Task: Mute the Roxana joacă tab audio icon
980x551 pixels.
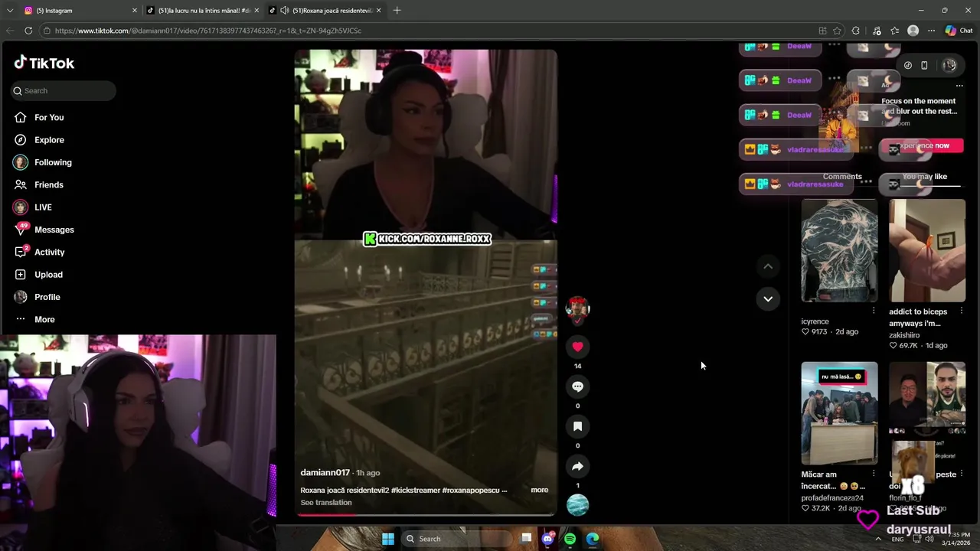Action: pyautogui.click(x=285, y=11)
